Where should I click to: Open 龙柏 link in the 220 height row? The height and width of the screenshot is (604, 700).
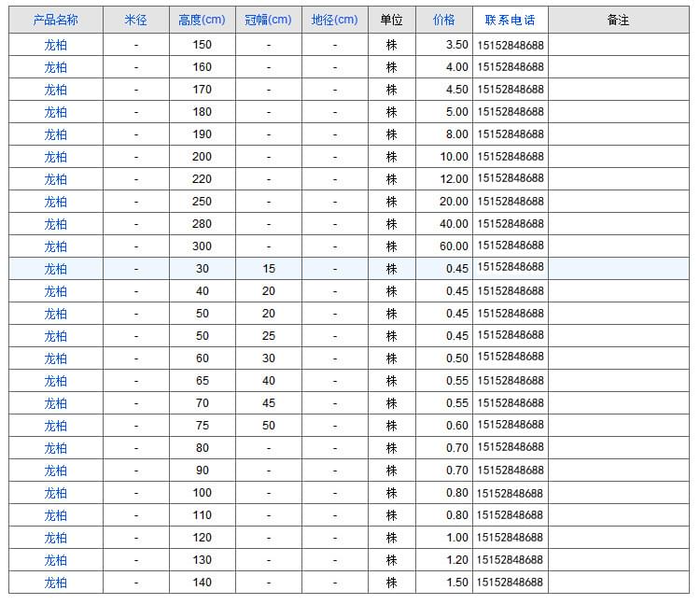[x=56, y=179]
